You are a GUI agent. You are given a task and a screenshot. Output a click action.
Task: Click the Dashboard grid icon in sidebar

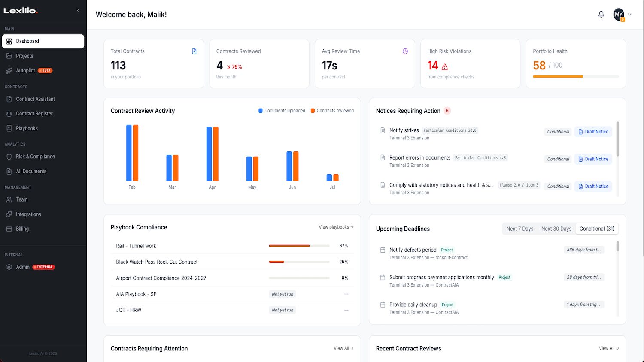click(x=9, y=42)
